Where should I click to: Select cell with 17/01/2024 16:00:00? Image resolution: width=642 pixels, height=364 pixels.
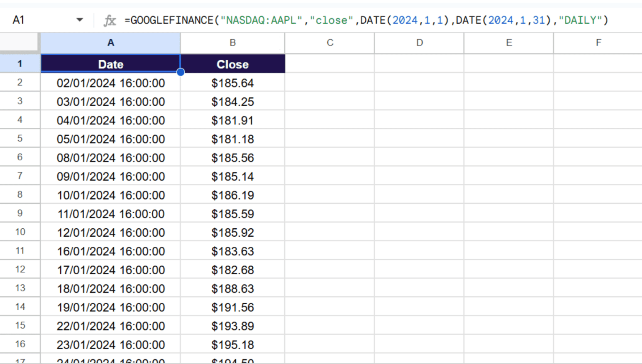click(x=110, y=270)
